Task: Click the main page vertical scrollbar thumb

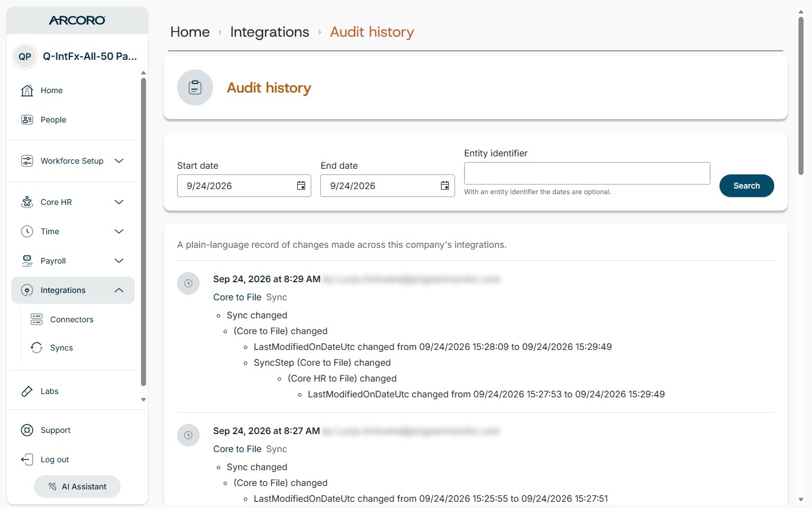Action: [801, 96]
